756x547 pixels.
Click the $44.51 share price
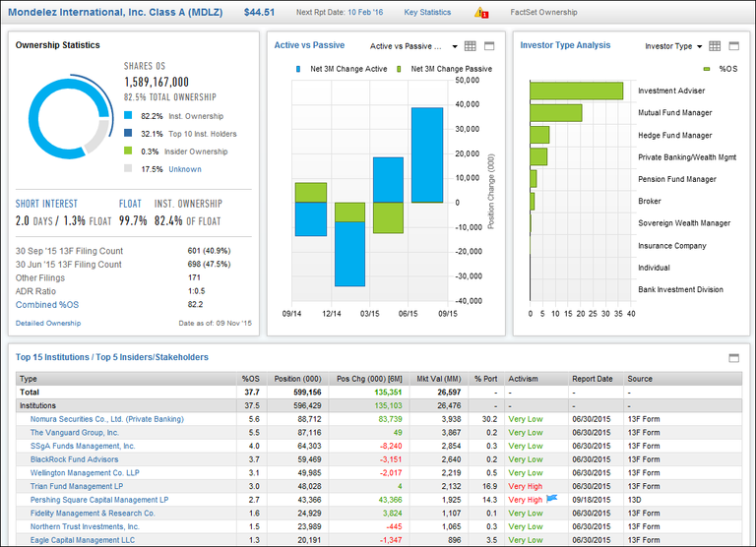point(259,13)
